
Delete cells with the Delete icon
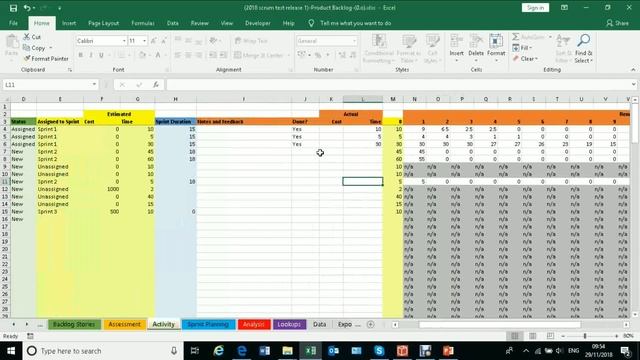(x=476, y=48)
